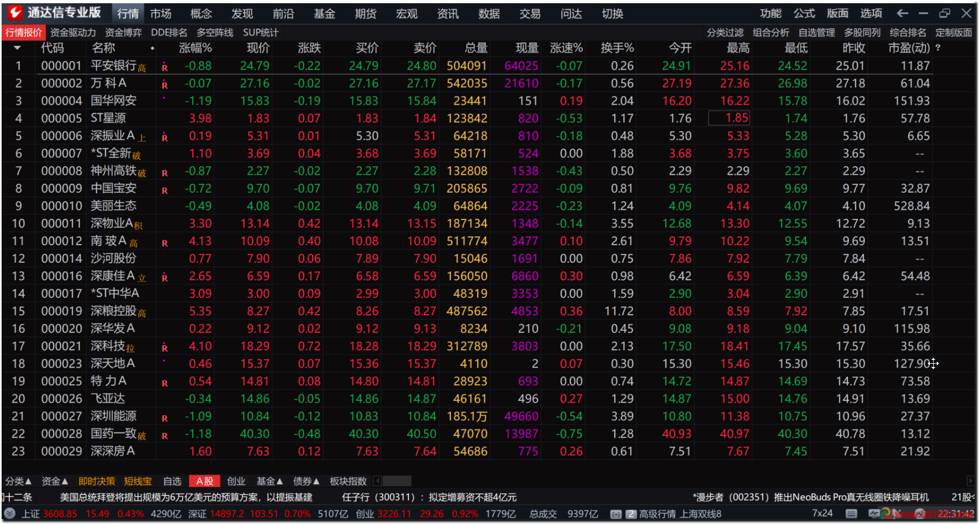The width and height of the screenshot is (980, 524).
Task: Click the back arrow icon in title bar
Action: click(x=902, y=13)
